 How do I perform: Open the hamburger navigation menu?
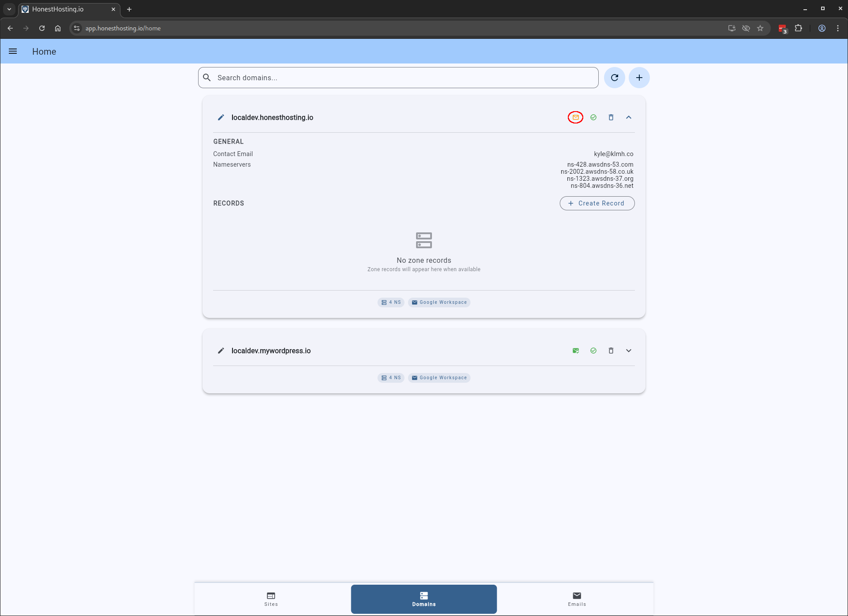pyautogui.click(x=13, y=52)
